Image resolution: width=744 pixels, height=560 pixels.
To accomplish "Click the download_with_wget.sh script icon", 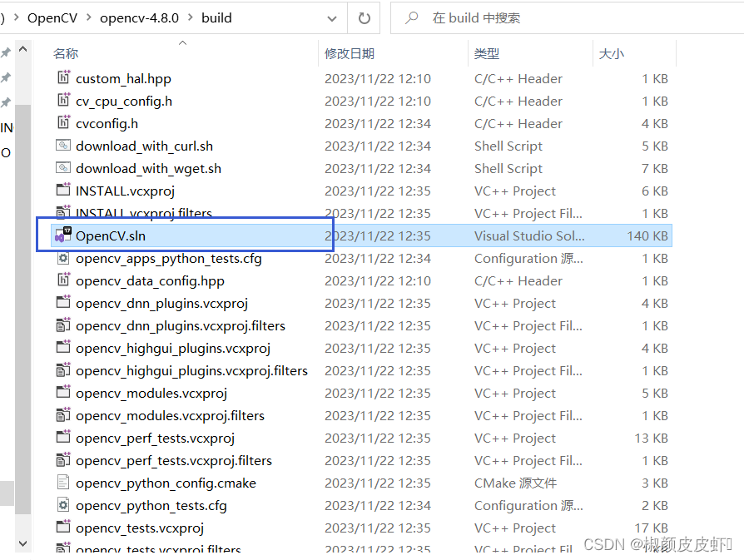I will (63, 167).
